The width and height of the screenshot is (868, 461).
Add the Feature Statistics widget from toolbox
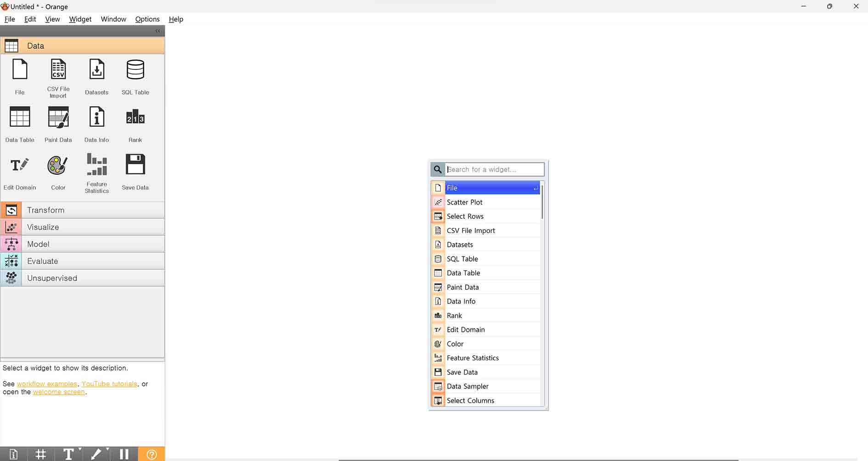point(96,173)
